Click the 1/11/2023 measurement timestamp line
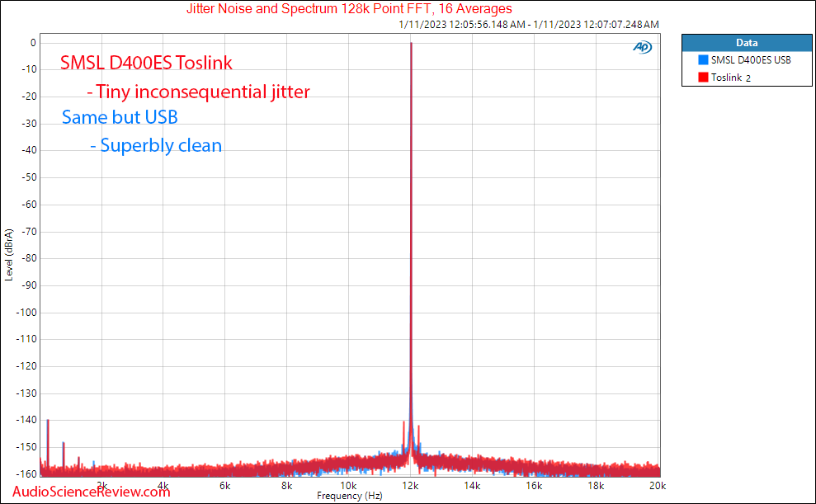The width and height of the screenshot is (816, 504). tap(529, 25)
